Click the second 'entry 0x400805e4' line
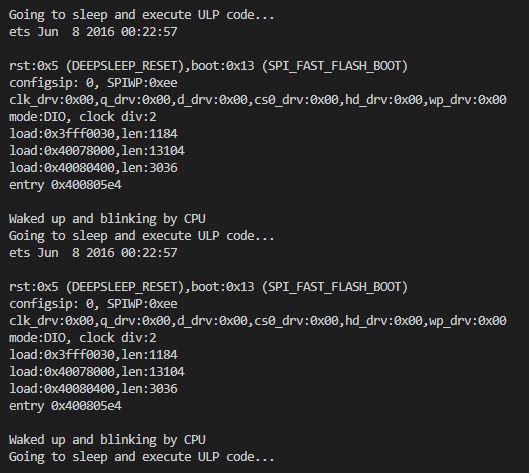 point(65,406)
